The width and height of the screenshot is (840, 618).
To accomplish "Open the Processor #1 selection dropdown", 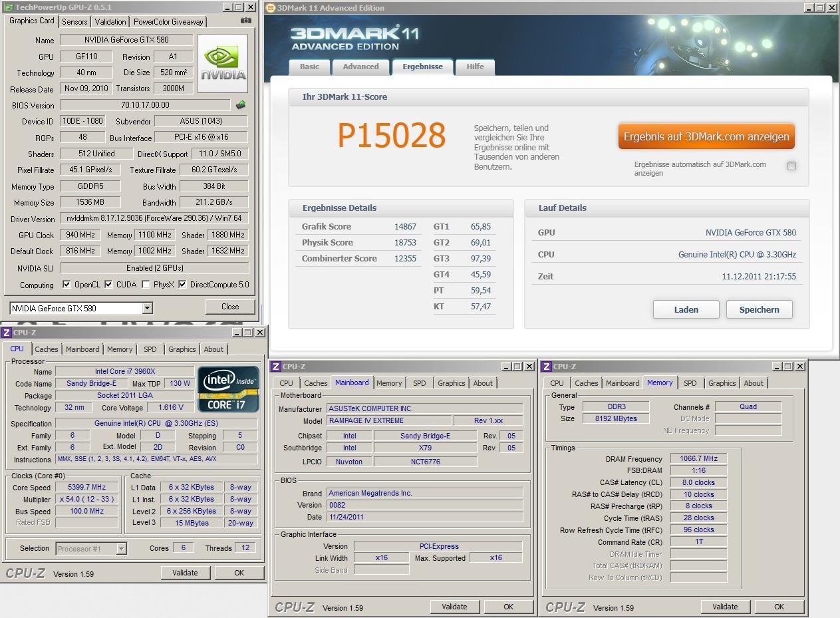I will [121, 549].
